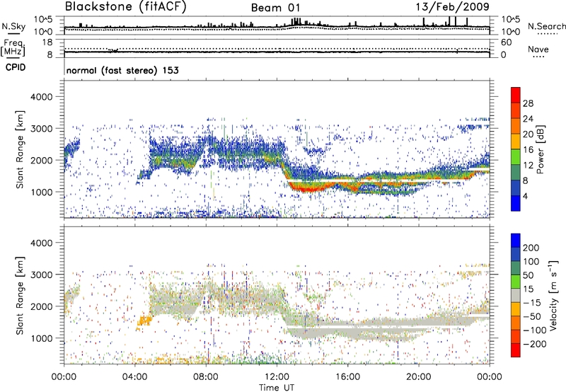Click the "200" label on Velocity colorbar

[531, 248]
